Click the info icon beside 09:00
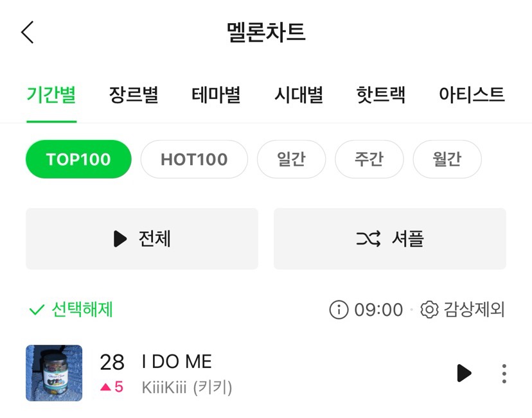The width and height of the screenshot is (532, 418). (338, 310)
